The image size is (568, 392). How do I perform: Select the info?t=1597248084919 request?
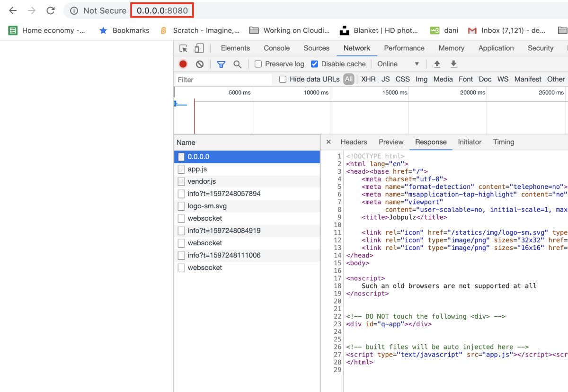click(247, 231)
